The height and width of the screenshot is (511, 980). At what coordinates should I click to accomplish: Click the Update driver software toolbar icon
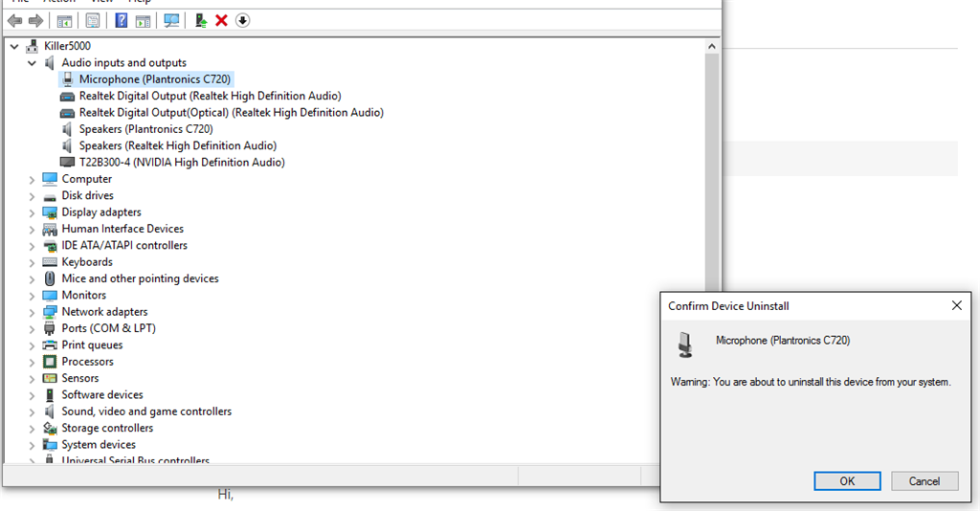coord(201,21)
